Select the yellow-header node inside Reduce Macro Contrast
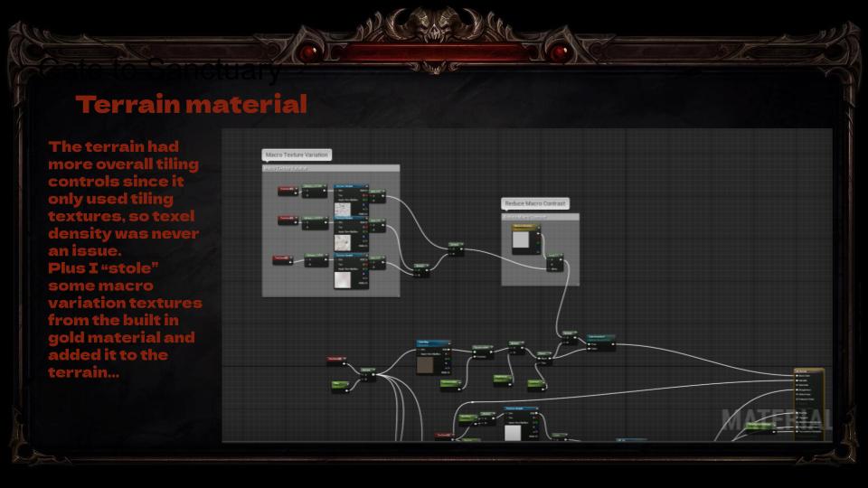Screen dimensions: 868x488 tap(524, 226)
